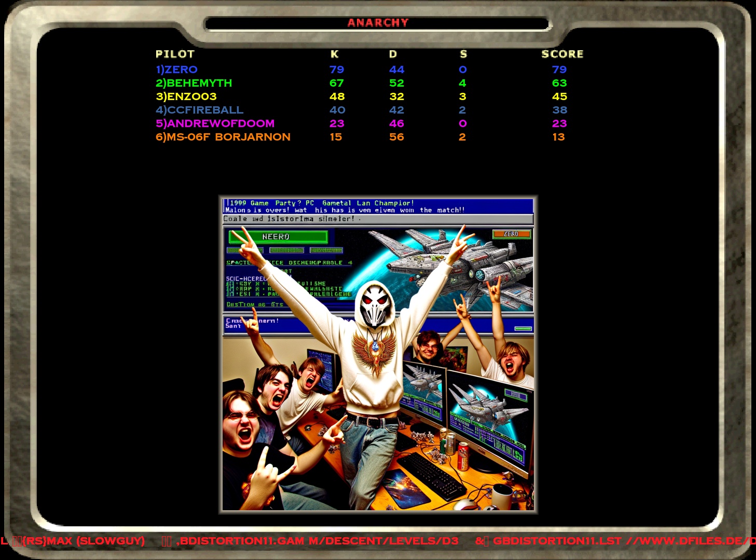Viewport: 756px width, 560px height.
Task: Click the white coffee mug on the desk
Action: [x=502, y=496]
